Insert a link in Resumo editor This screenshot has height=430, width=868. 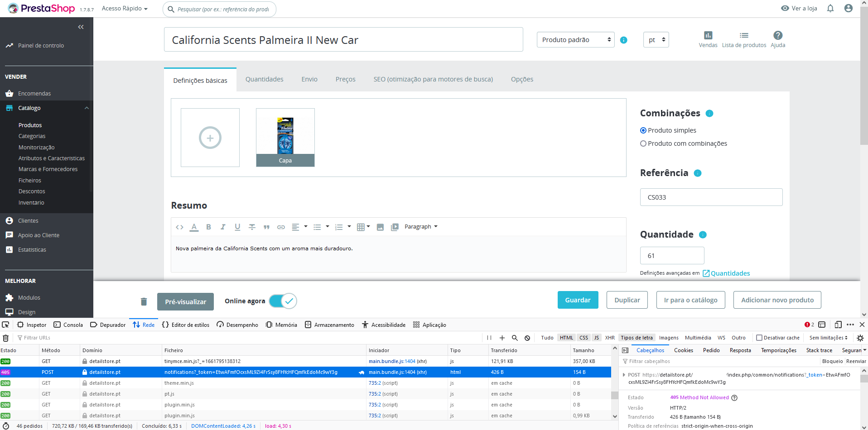coord(281,227)
